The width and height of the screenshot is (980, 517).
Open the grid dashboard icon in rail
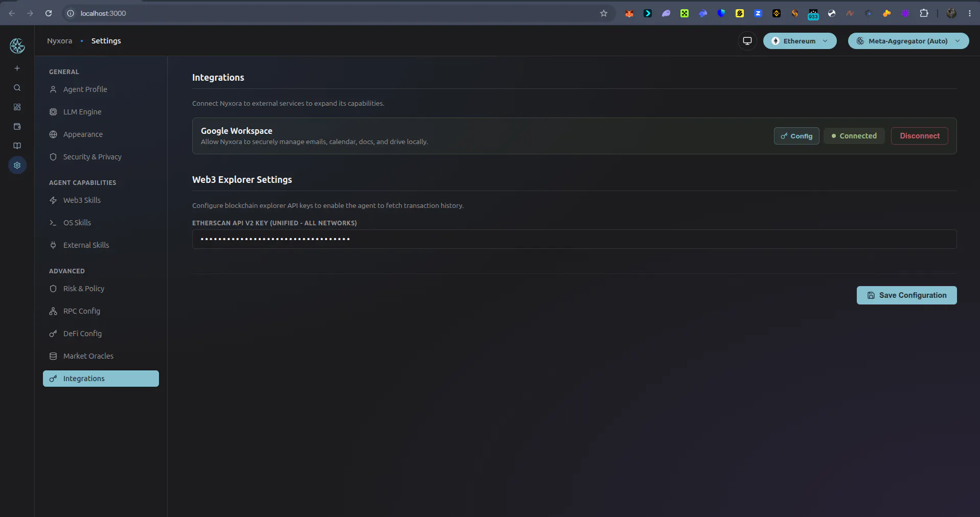(17, 107)
